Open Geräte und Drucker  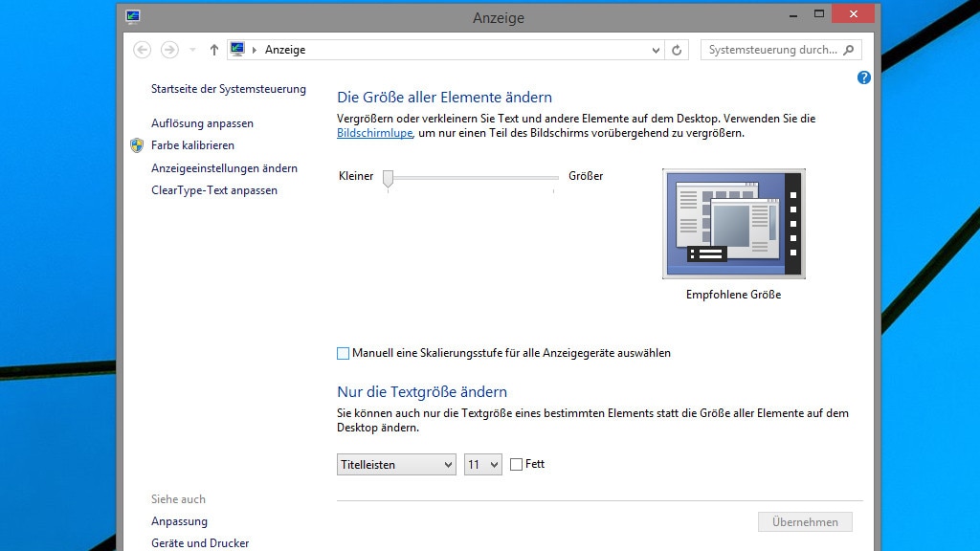point(200,543)
